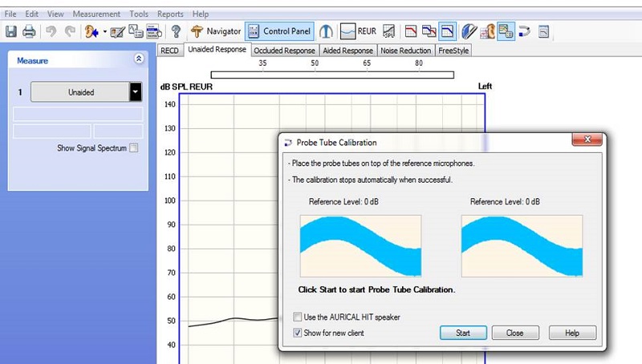This screenshot has width=642, height=364.
Task: Open the Edit menu
Action: 31,14
